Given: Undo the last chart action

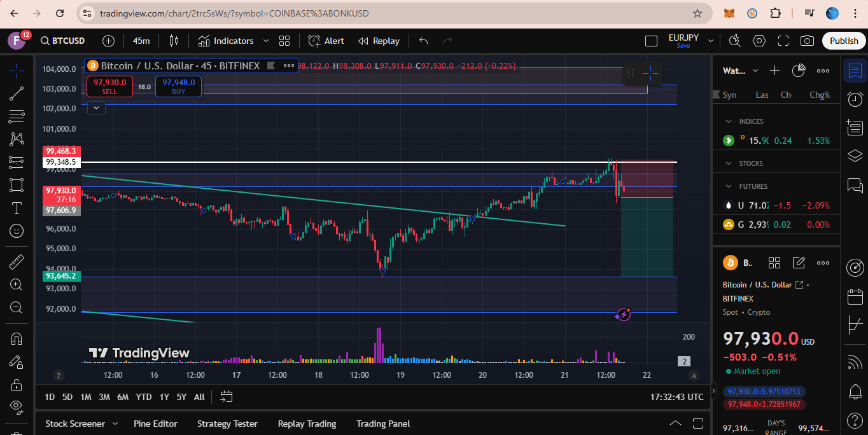Looking at the screenshot, I should pos(423,41).
